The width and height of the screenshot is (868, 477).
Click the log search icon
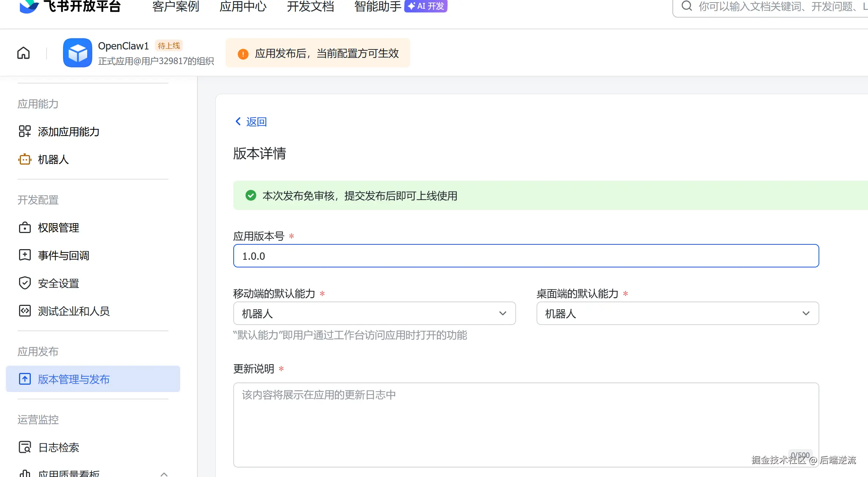(25, 447)
